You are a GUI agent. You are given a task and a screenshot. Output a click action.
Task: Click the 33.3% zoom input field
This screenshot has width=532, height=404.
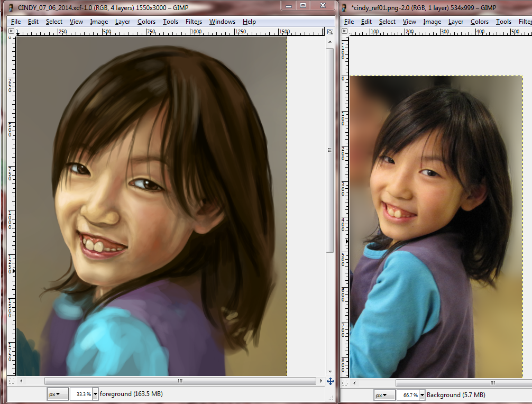pos(80,394)
